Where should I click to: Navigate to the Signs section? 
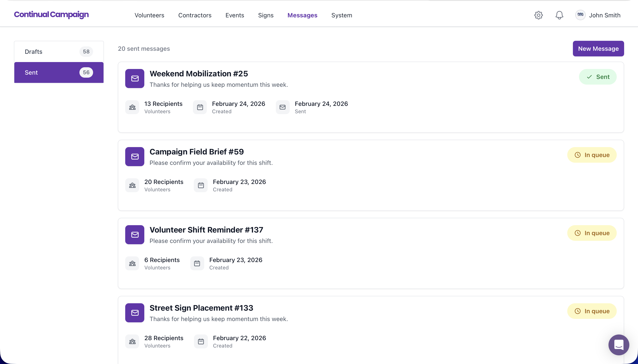tap(266, 15)
